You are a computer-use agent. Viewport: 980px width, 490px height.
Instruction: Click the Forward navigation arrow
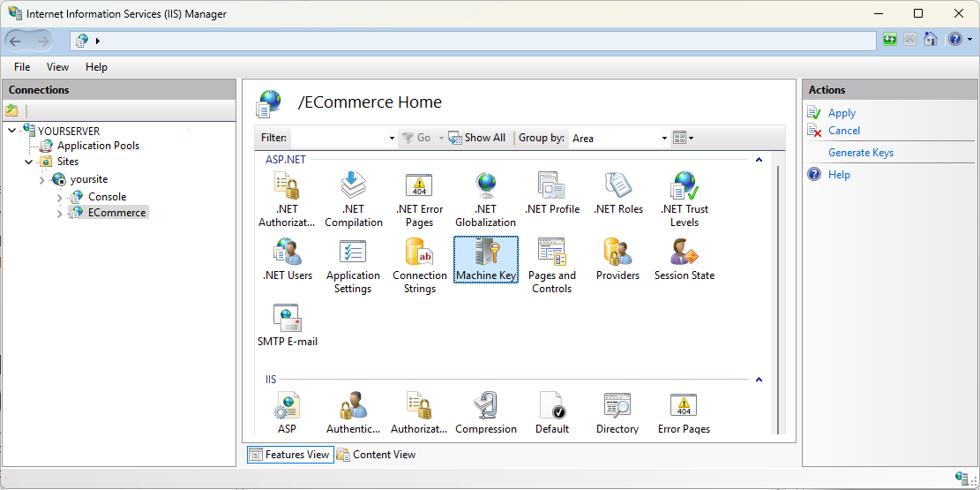(42, 41)
